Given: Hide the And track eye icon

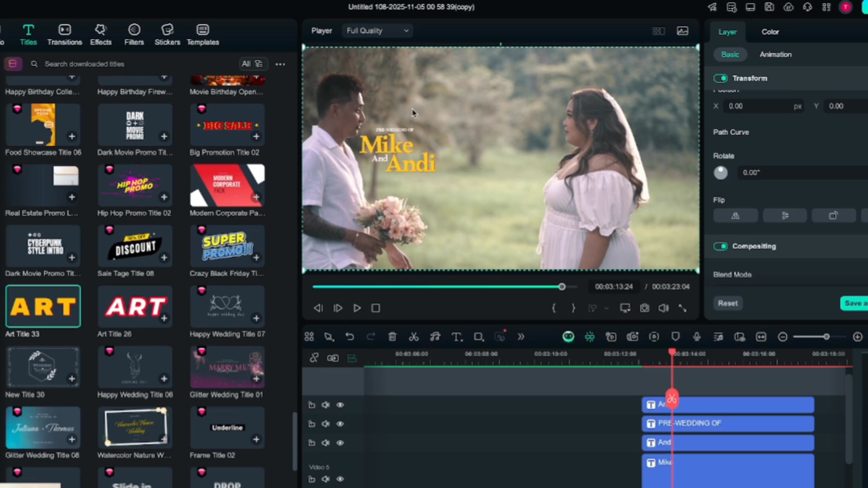Looking at the screenshot, I should click(x=340, y=443).
